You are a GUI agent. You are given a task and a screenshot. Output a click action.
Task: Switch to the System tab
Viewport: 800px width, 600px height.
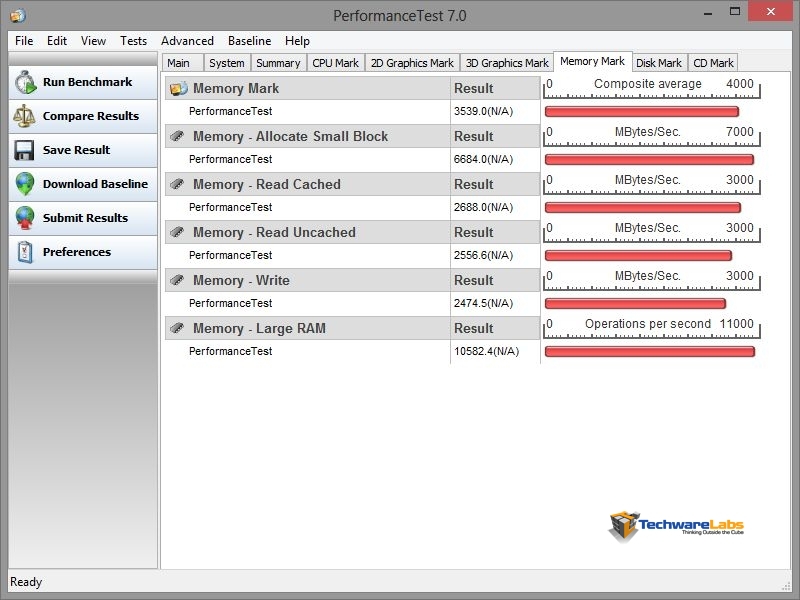(227, 63)
